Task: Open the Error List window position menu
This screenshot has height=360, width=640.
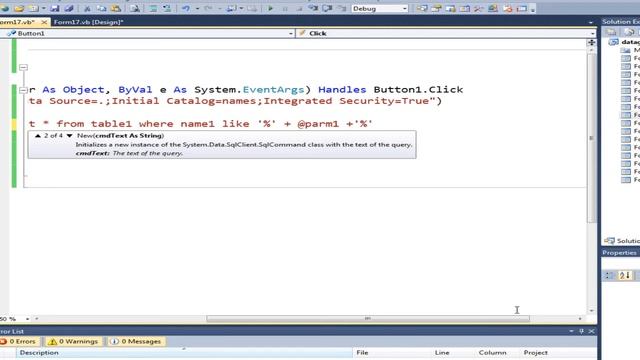Action: 571,331
